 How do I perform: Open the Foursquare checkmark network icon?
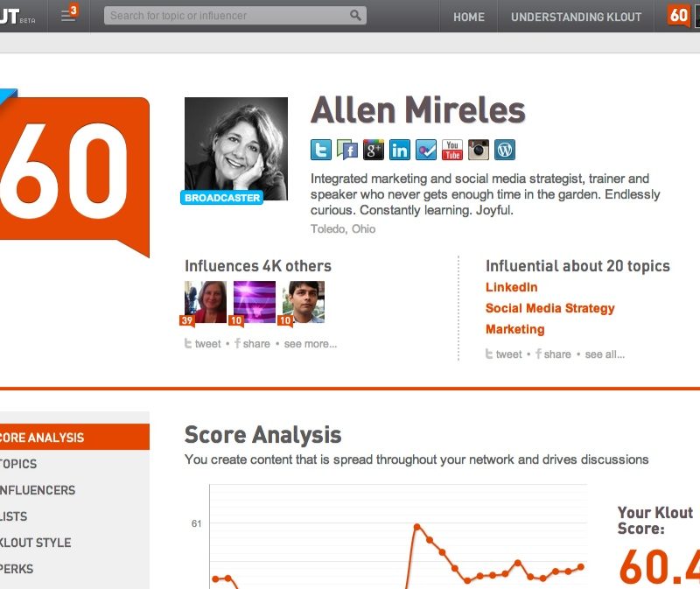pyautogui.click(x=426, y=150)
